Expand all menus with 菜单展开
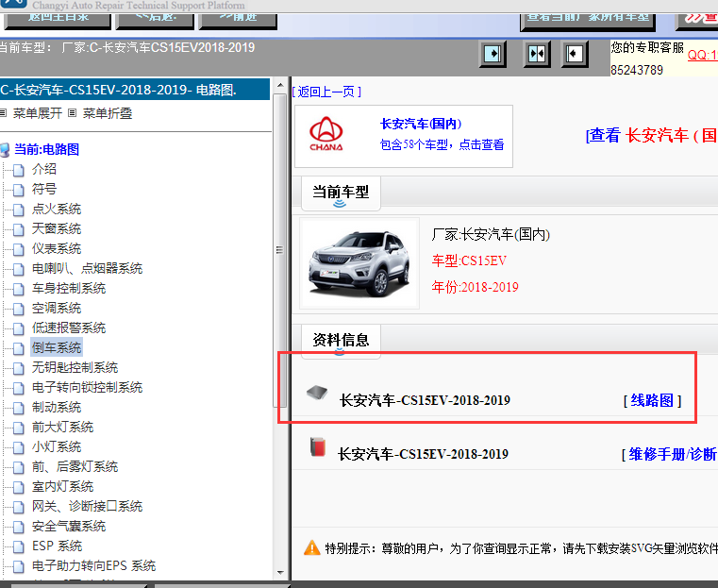 click(38, 113)
